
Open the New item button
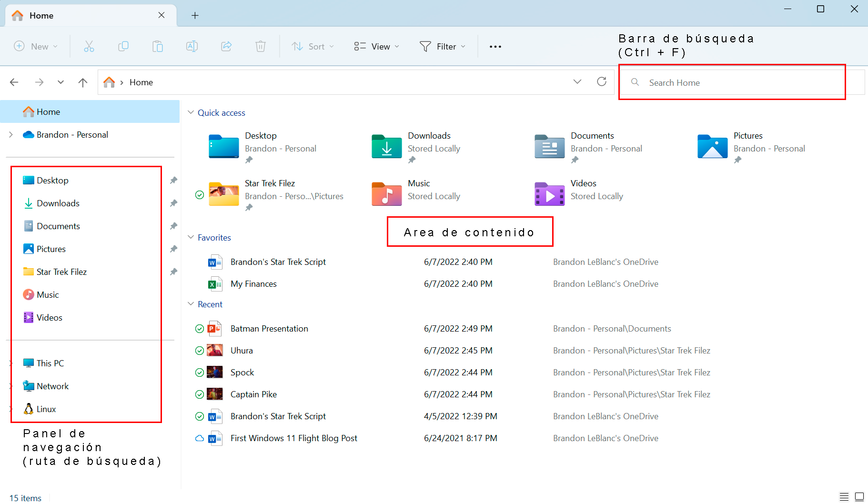(x=36, y=46)
